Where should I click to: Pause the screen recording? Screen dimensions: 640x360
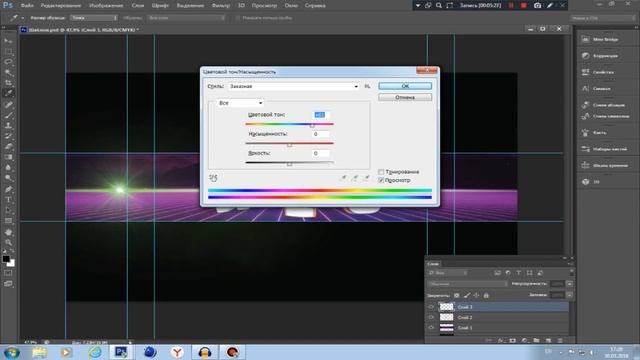pos(511,5)
